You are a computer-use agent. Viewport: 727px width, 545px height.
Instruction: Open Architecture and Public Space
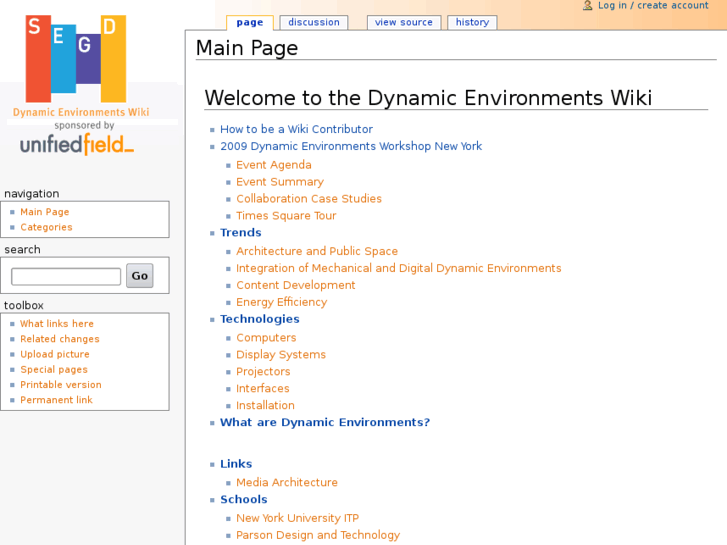point(317,251)
